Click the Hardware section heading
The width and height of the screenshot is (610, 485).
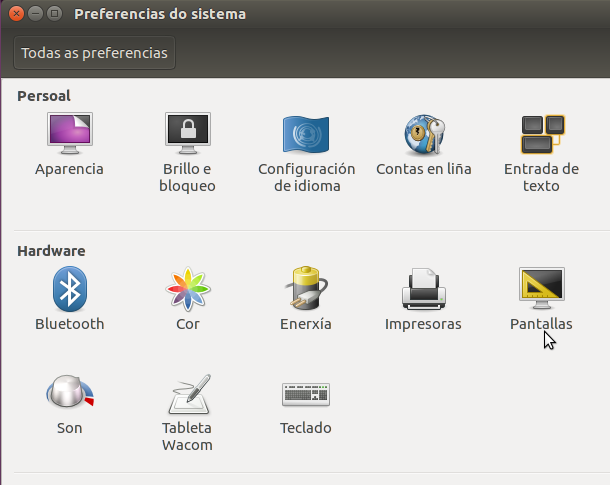[51, 251]
